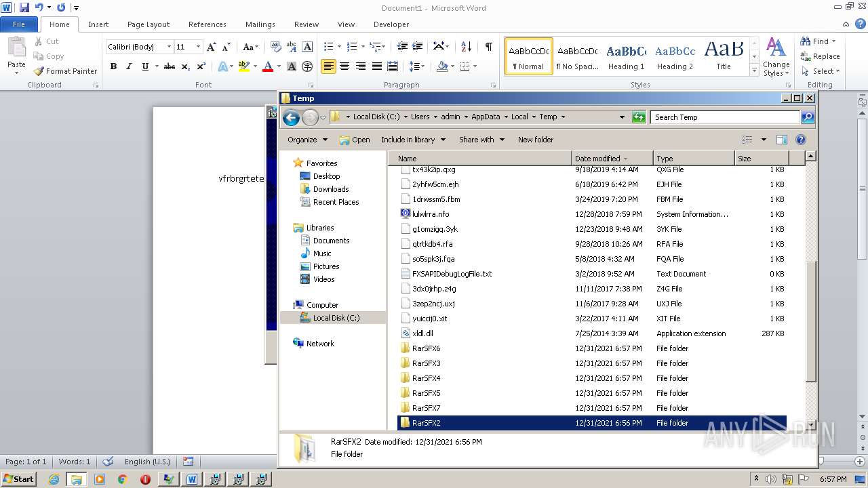Switch to the References tab

click(x=208, y=24)
